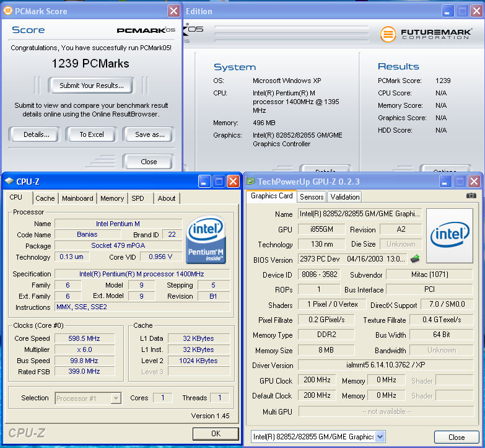Click the Specification field in CPU-Z
485x448 pixels.
142,274
